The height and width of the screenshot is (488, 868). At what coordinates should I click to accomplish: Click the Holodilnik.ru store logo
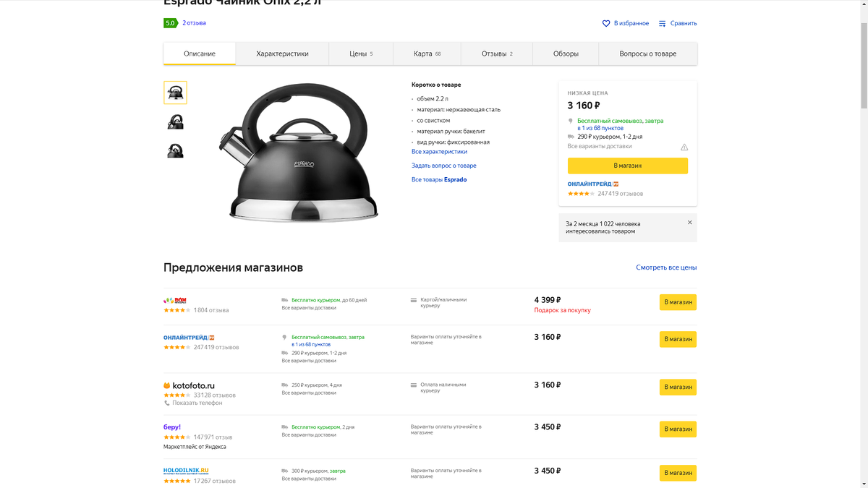pyautogui.click(x=186, y=471)
